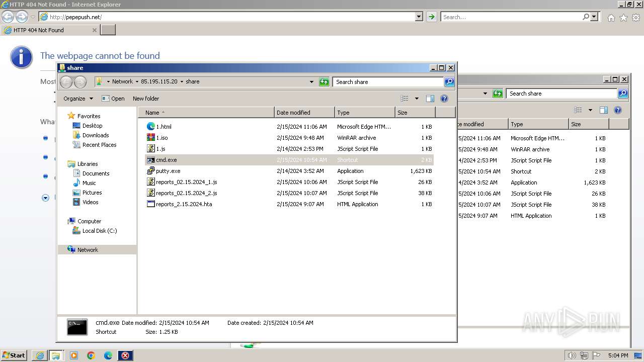Click the green Go arrow beside address bar

click(x=431, y=17)
